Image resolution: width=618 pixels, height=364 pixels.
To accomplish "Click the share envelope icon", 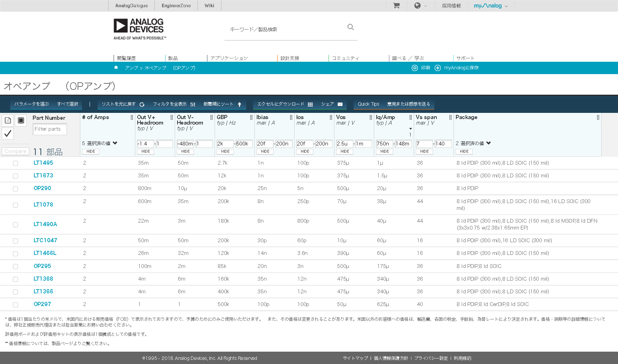I will [340, 104].
